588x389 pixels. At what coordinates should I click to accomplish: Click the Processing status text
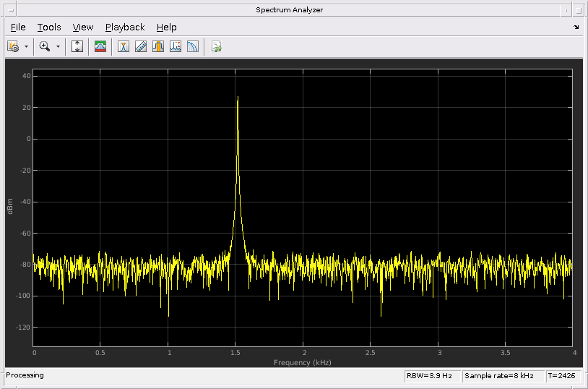[25, 375]
